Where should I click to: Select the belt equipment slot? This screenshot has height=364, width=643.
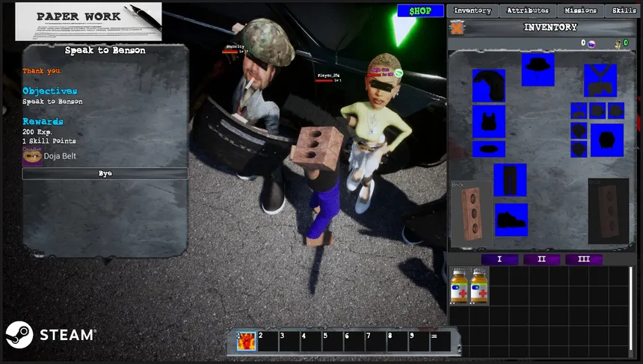click(489, 149)
